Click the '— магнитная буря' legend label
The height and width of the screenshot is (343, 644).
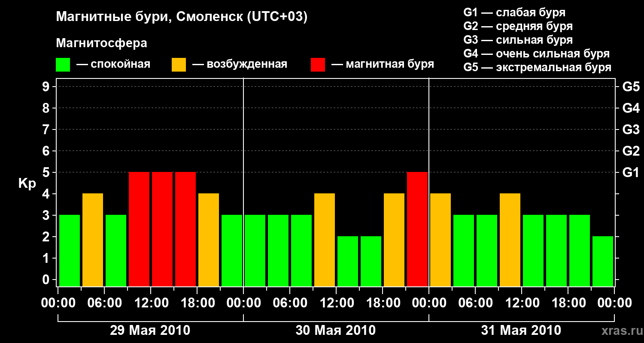383,64
